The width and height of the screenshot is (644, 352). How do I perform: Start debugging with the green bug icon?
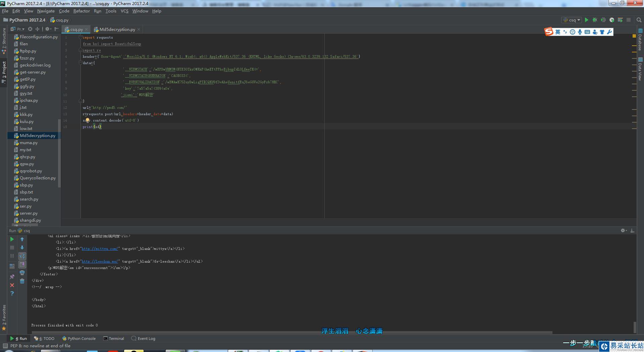coord(595,20)
